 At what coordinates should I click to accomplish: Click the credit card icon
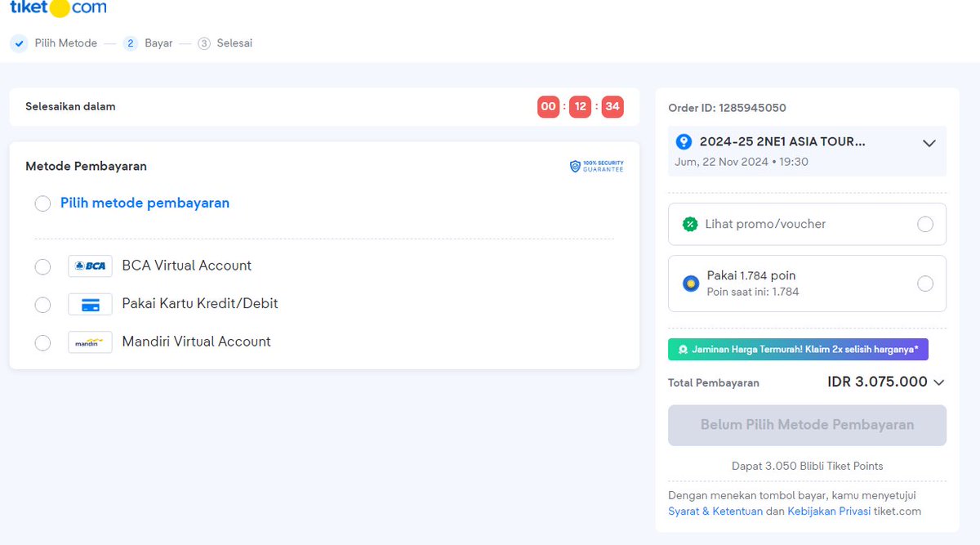click(90, 305)
